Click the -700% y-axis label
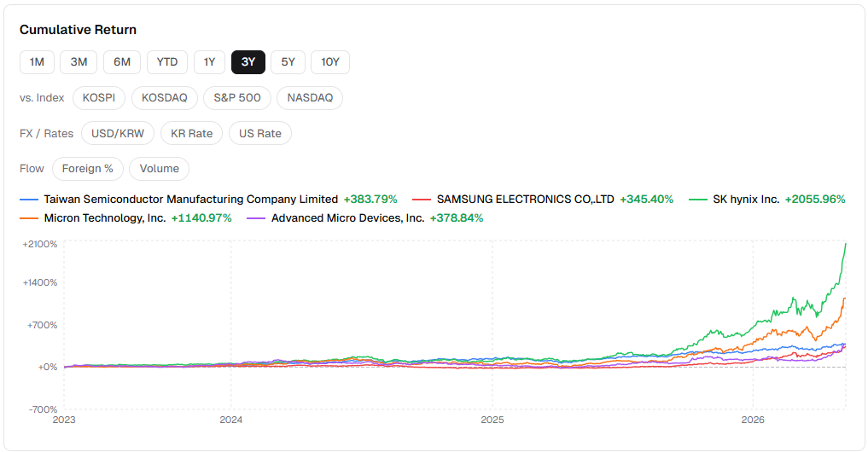This screenshot has height=452, width=868. click(44, 409)
